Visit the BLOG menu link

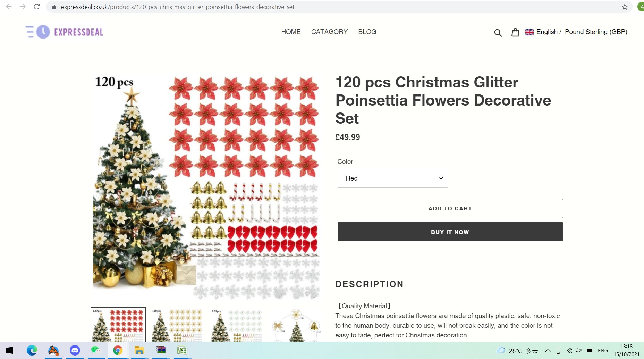[367, 32]
